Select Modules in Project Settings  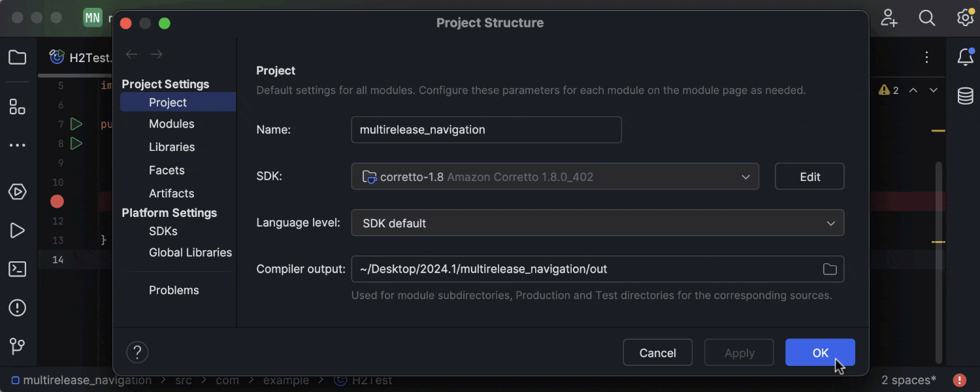coord(171,123)
